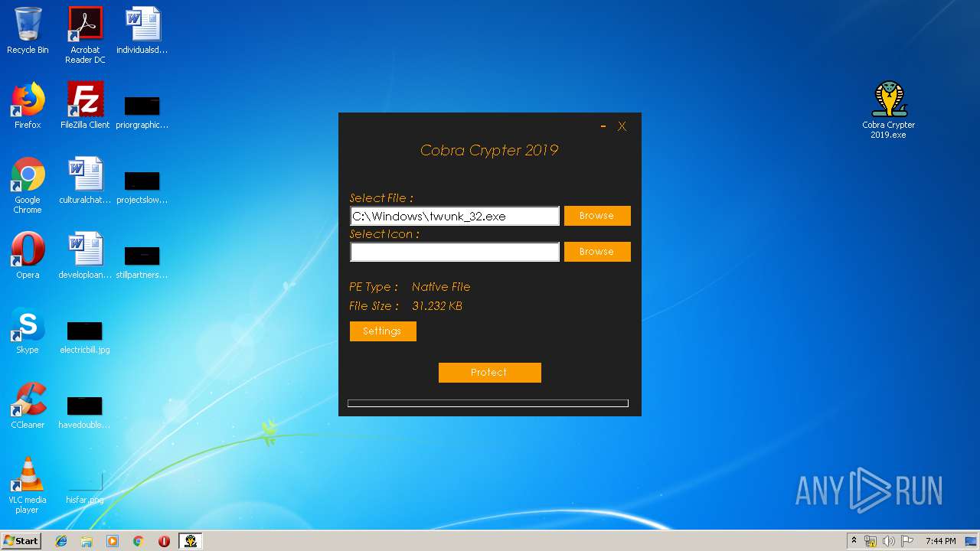Open Windows Explorer folder in taskbar

coord(87,541)
